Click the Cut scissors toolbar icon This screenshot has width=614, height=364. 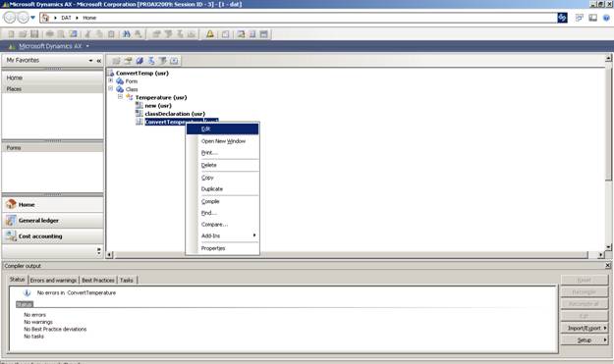[87, 34]
